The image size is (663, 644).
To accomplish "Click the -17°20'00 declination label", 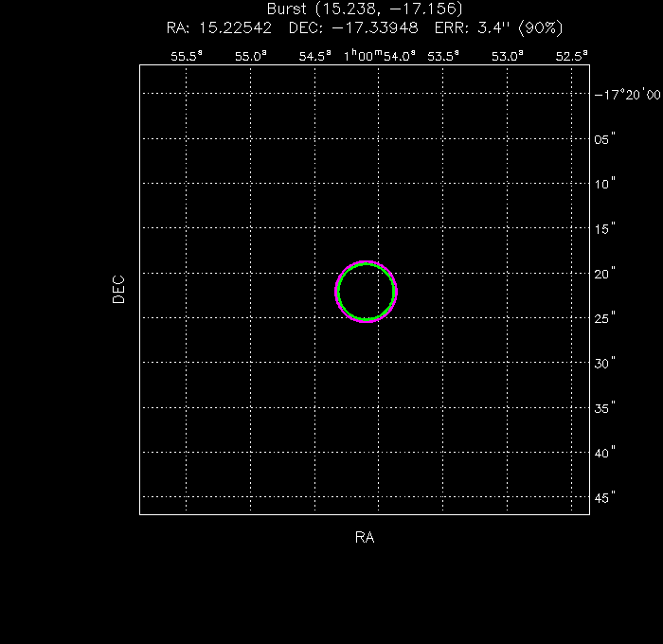I will [627, 95].
